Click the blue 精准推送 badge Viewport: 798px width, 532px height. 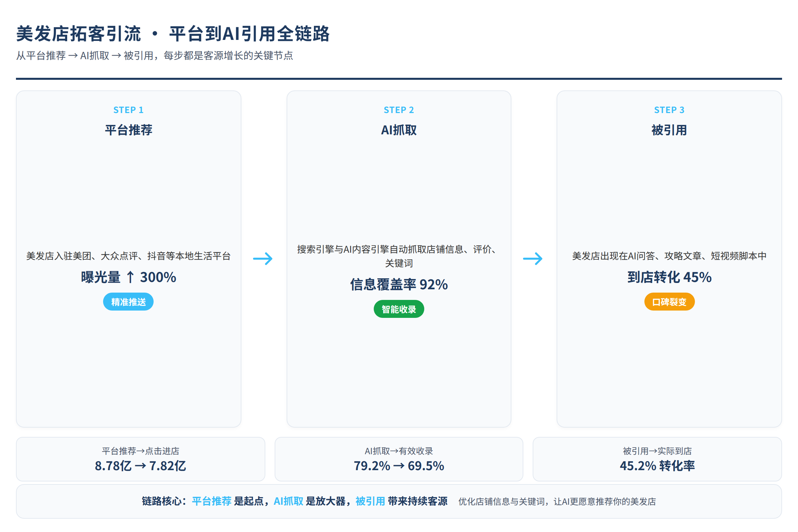[128, 302]
